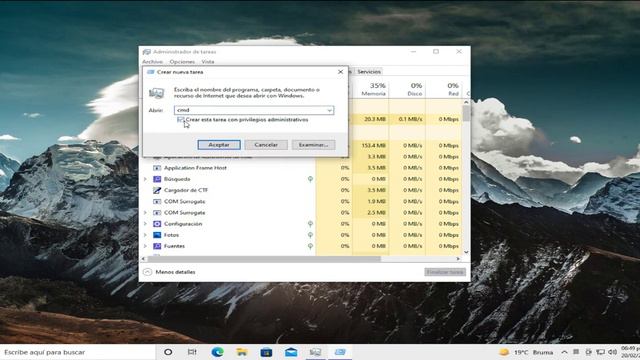The width and height of the screenshot is (640, 360).
Task: Expand the Fotos process group
Action: coord(145,235)
